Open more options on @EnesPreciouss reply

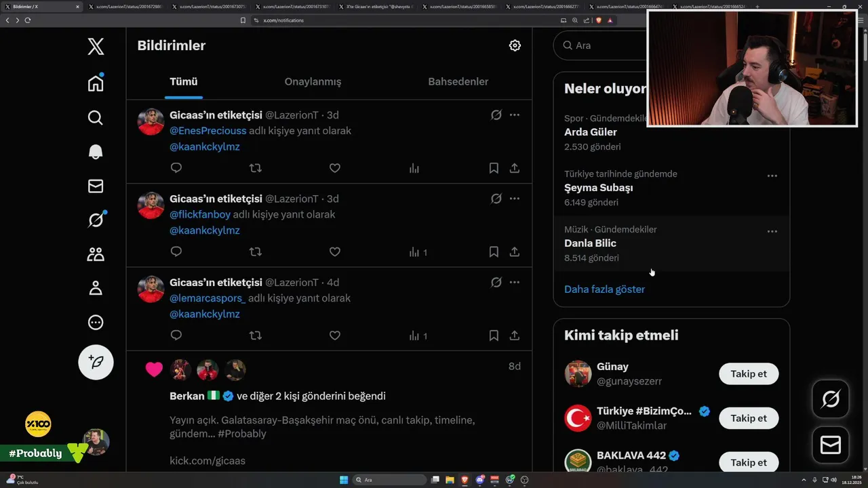515,115
